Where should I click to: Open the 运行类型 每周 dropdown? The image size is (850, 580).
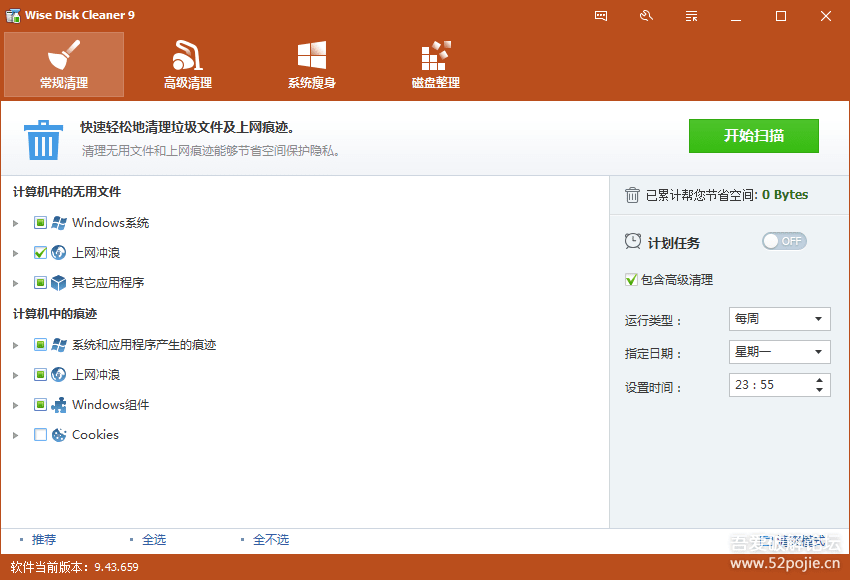[780, 319]
